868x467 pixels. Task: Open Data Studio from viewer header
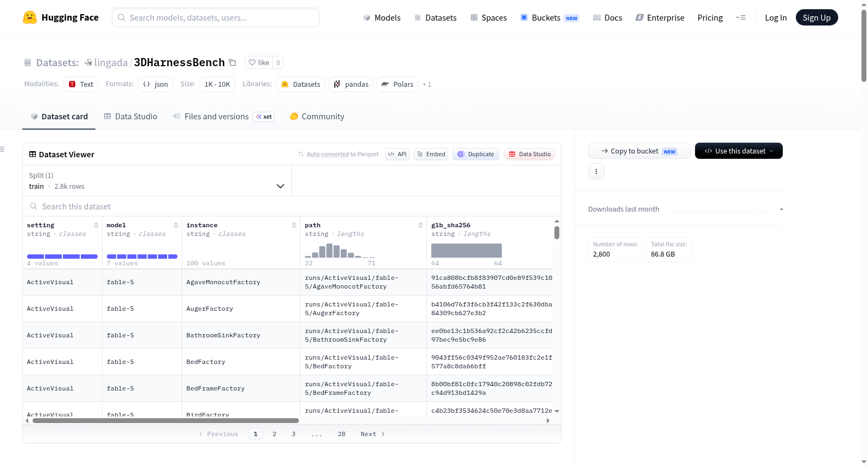point(529,154)
